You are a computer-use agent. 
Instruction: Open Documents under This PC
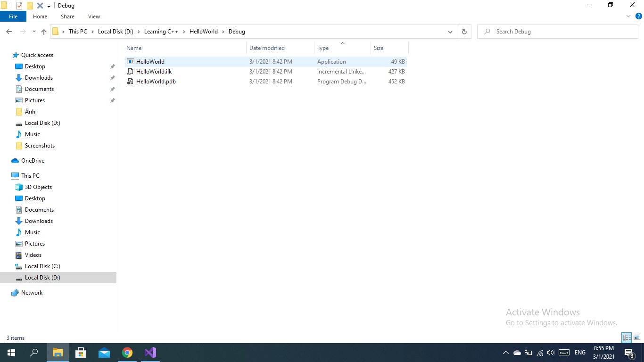(39, 210)
